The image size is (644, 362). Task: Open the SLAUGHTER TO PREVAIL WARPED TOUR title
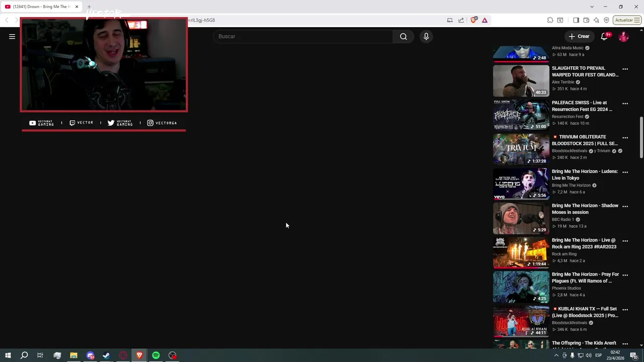pos(585,71)
